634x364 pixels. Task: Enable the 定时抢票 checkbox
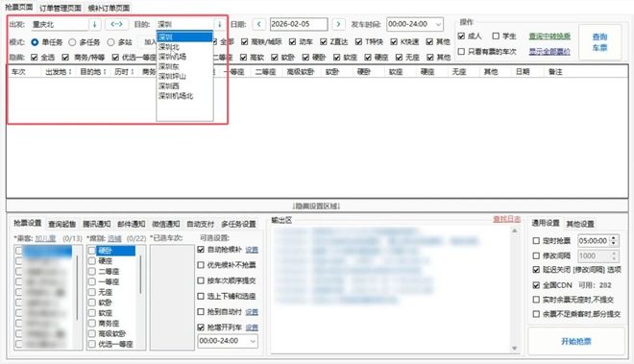point(536,241)
